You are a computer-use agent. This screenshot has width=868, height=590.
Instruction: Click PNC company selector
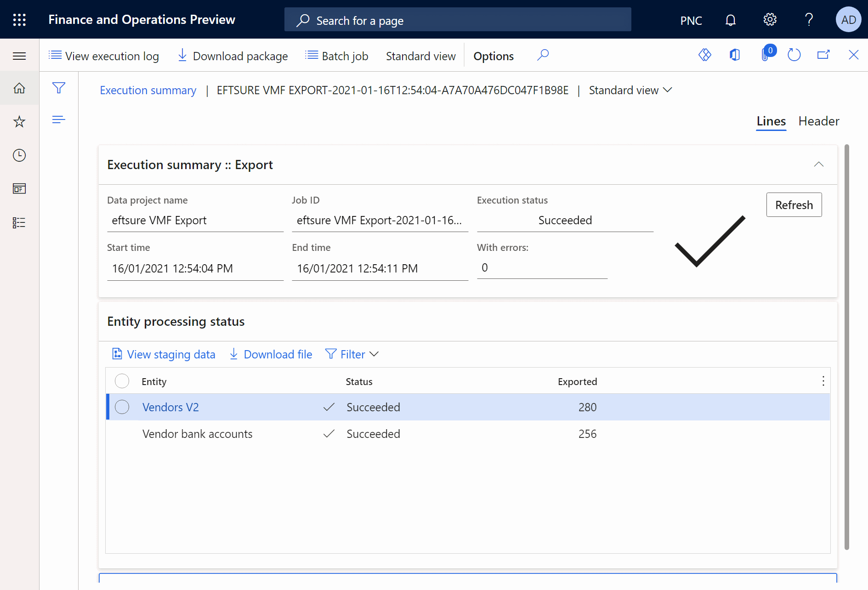[x=691, y=20]
